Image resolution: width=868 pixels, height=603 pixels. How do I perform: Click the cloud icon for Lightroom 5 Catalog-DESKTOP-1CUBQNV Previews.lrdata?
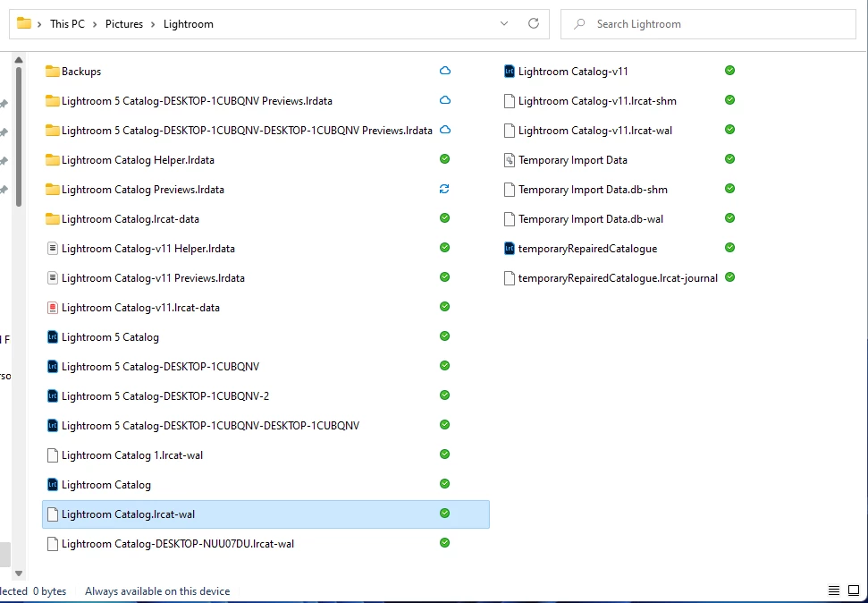[x=444, y=100]
